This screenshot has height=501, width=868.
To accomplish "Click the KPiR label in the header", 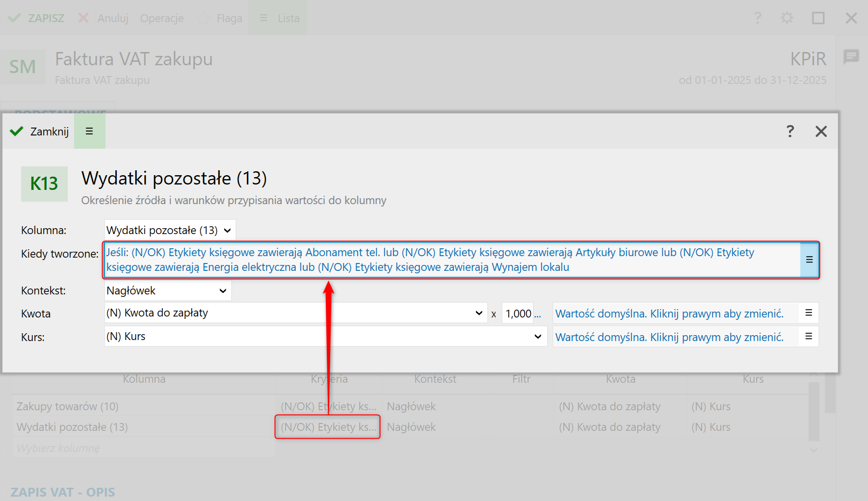I will pyautogui.click(x=808, y=59).
